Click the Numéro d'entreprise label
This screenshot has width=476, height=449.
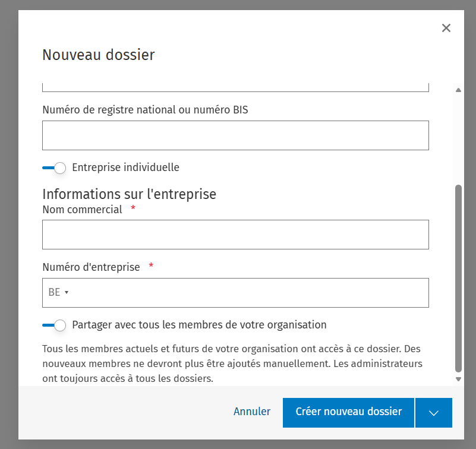91,267
